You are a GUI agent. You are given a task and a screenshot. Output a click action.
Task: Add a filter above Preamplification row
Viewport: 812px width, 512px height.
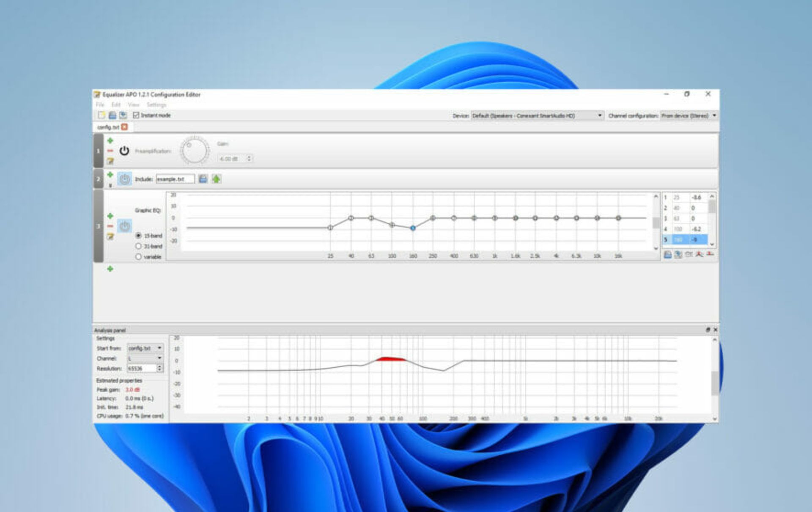pos(110,140)
